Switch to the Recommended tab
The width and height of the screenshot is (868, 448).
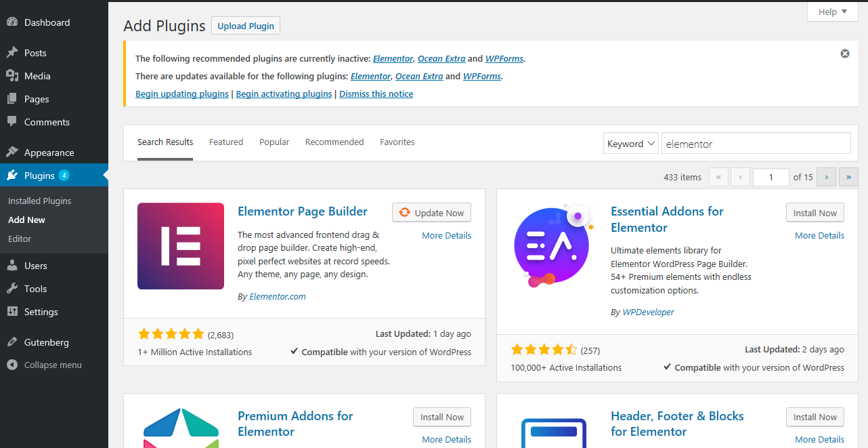[334, 142]
